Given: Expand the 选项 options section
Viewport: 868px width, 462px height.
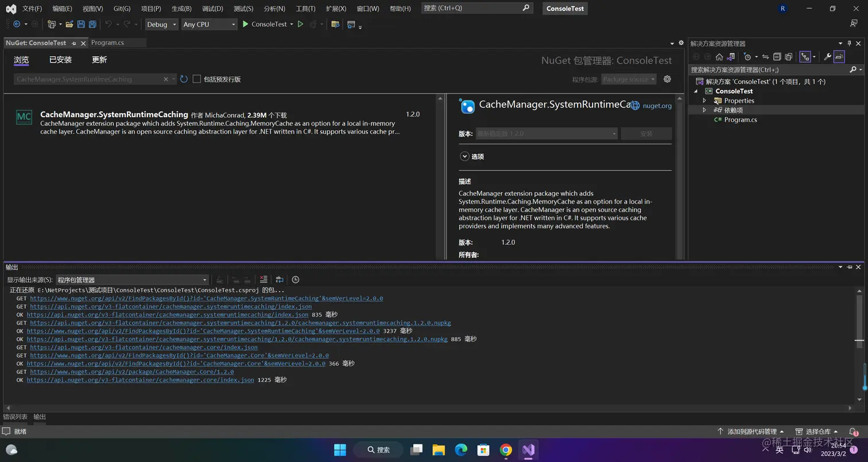Looking at the screenshot, I should 464,156.
